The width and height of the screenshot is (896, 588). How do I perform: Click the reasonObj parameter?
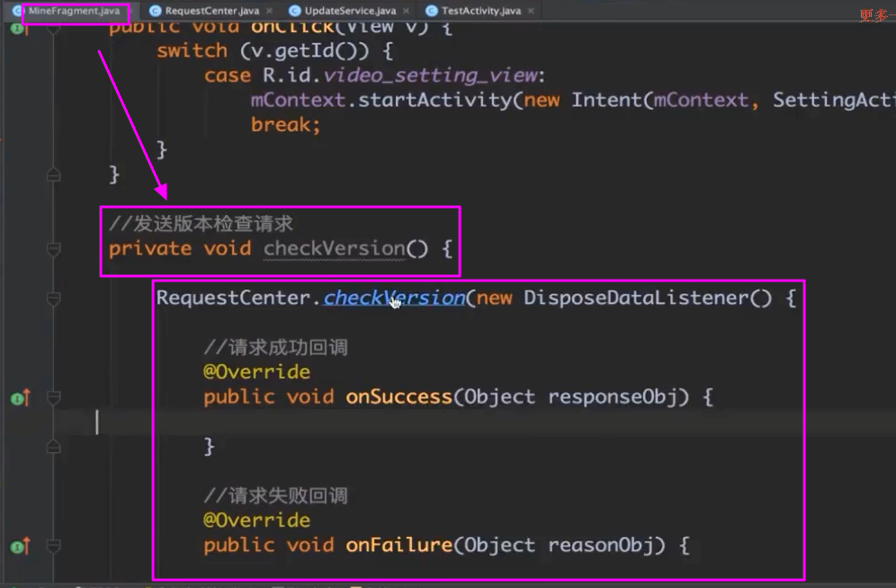[601, 545]
